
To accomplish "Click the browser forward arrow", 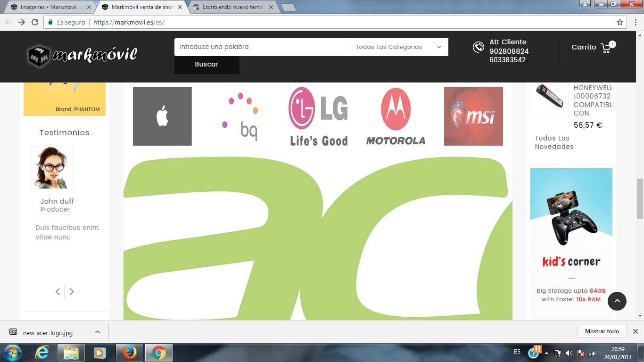I will tap(22, 22).
